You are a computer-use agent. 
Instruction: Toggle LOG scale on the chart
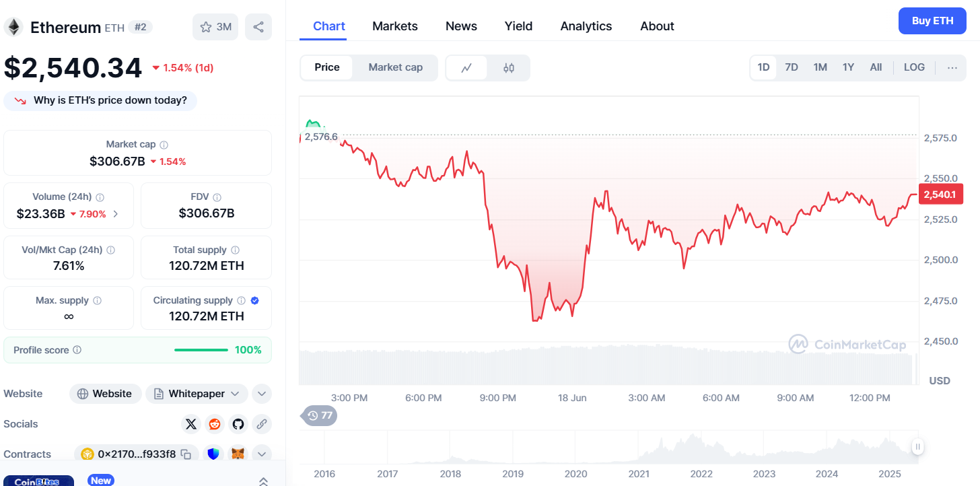[x=914, y=67]
